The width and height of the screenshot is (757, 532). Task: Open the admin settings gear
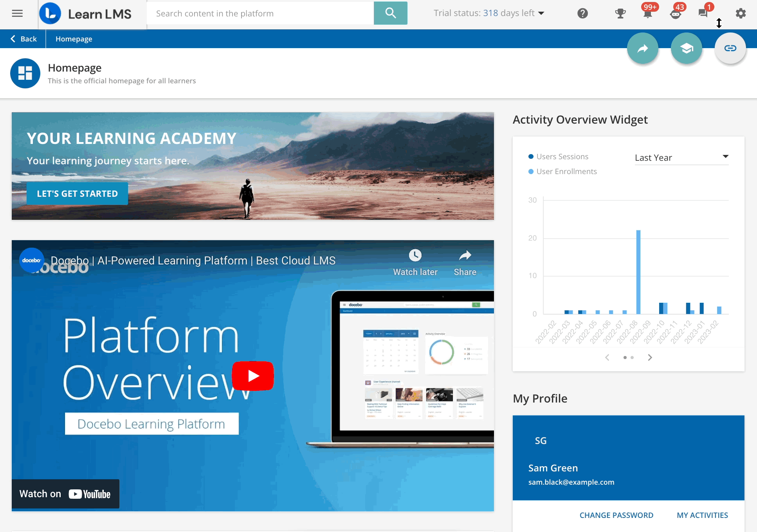click(741, 14)
